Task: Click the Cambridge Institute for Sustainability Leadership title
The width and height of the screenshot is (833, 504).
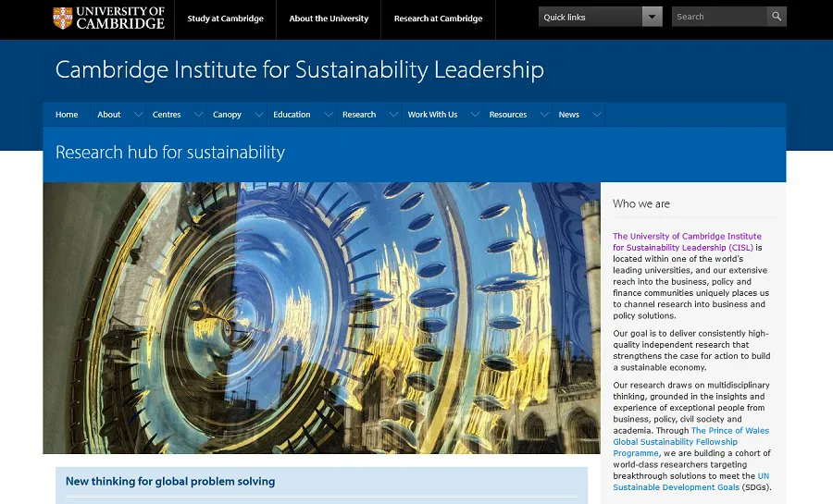Action: [x=300, y=70]
